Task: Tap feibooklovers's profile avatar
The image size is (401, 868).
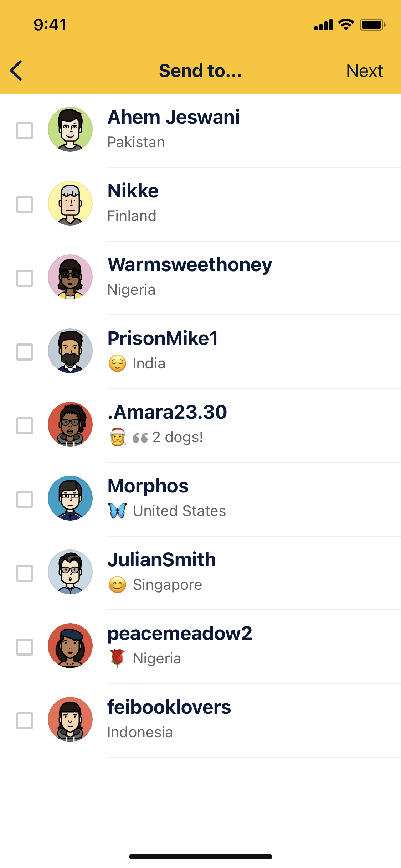Action: (x=70, y=719)
